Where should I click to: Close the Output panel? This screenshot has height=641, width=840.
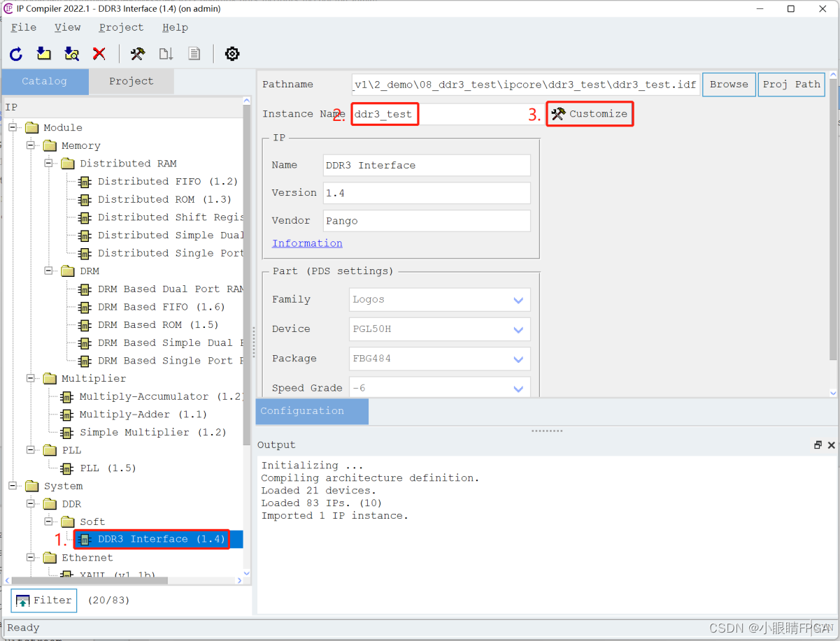click(x=831, y=445)
